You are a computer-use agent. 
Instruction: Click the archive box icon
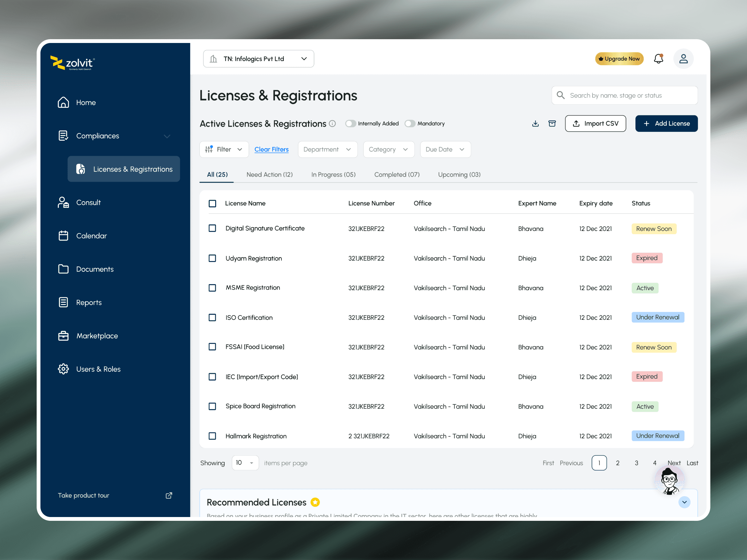click(552, 124)
